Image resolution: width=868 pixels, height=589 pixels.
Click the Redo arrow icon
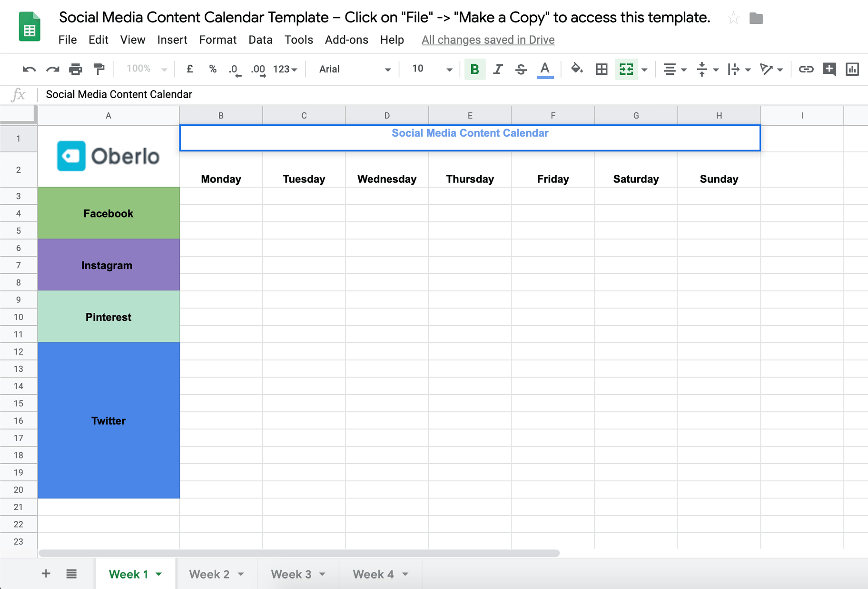click(52, 70)
